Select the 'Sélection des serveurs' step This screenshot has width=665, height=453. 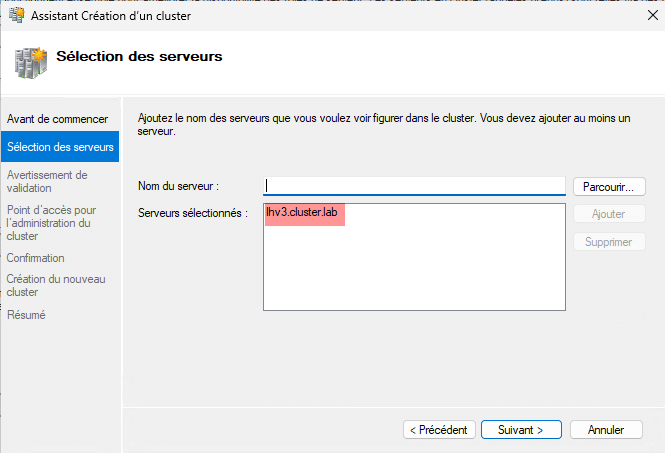click(60, 147)
